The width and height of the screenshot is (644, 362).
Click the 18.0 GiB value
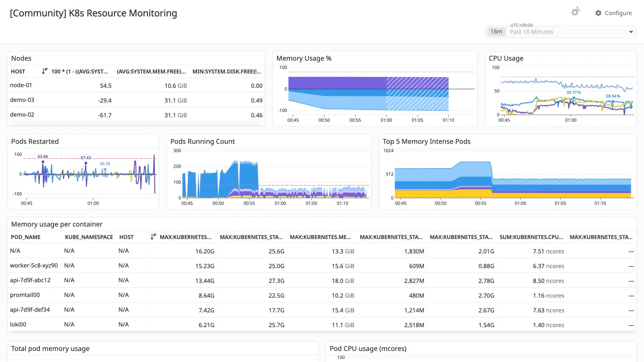coord(343,281)
